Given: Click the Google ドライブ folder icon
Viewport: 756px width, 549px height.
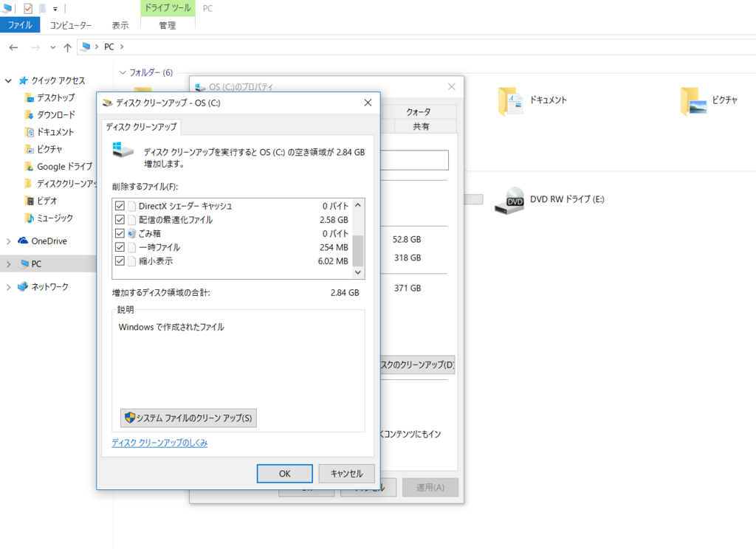Looking at the screenshot, I should tap(30, 167).
